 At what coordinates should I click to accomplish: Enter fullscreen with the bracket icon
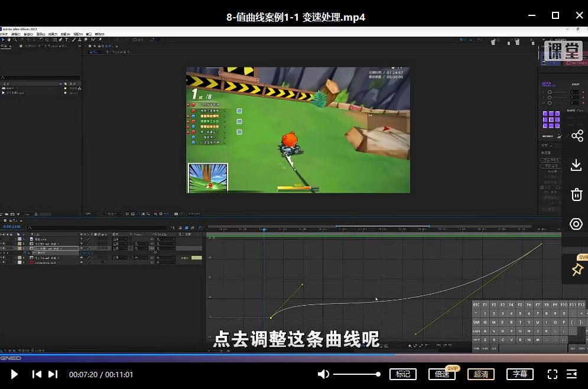coord(552,374)
